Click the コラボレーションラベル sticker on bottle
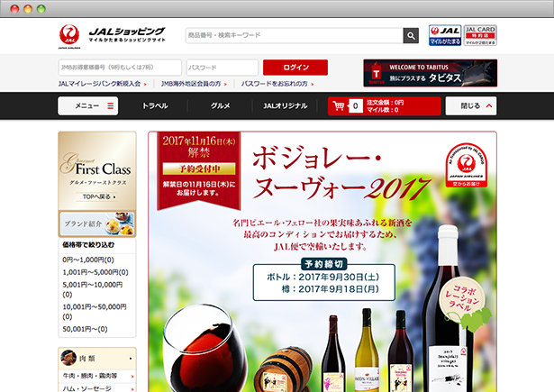This screenshot has width=554, height=392. click(462, 297)
